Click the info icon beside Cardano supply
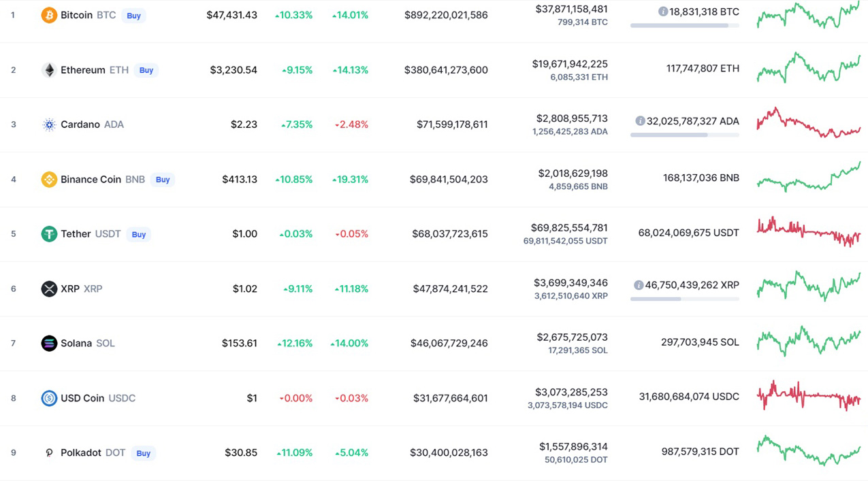 point(640,121)
